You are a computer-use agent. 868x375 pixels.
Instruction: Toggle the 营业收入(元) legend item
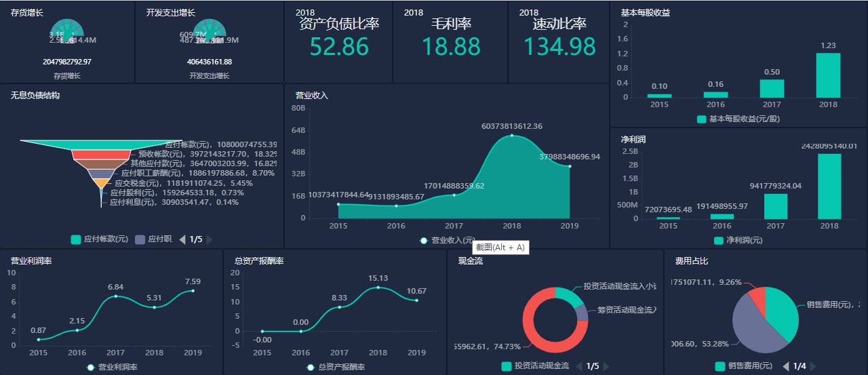(448, 240)
